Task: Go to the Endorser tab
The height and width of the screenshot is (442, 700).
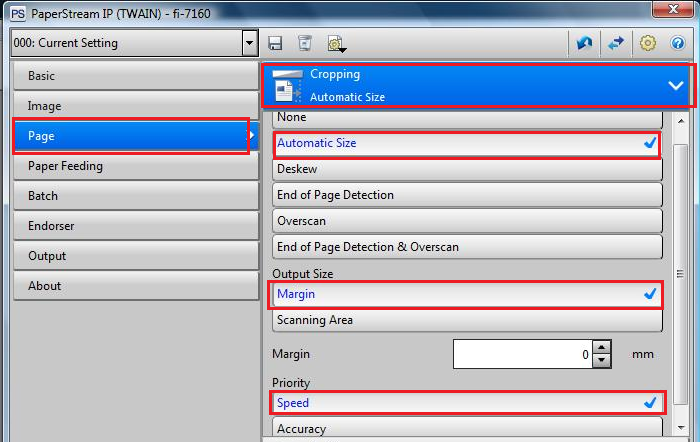Action: 136,226
